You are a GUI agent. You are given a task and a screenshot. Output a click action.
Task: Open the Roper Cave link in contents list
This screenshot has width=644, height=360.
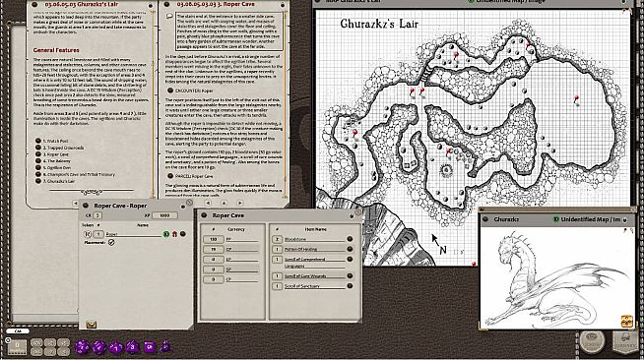[37, 154]
